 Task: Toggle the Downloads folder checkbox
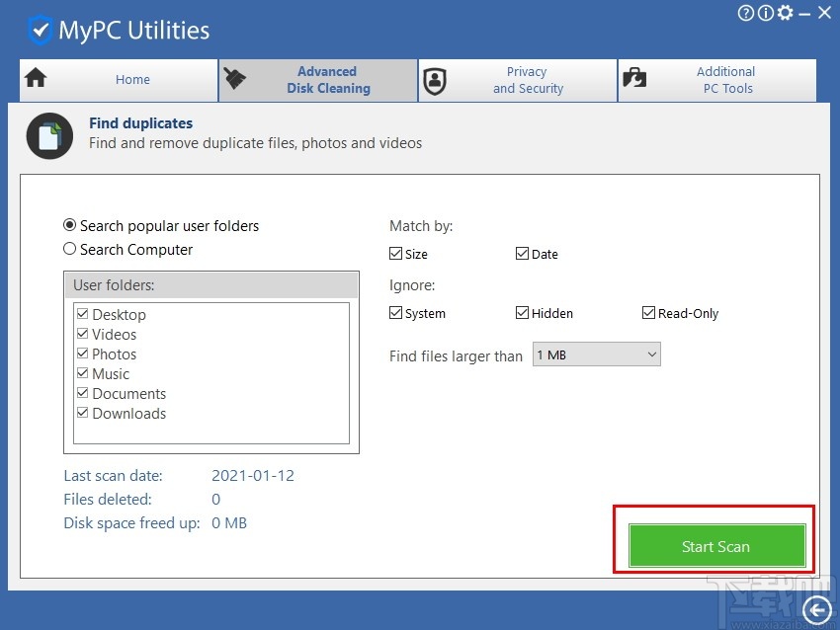[83, 413]
